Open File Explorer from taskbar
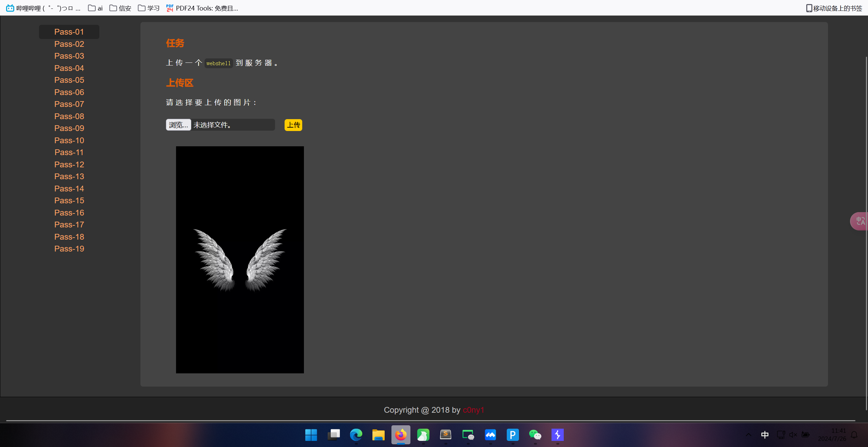868x447 pixels. (x=378, y=435)
